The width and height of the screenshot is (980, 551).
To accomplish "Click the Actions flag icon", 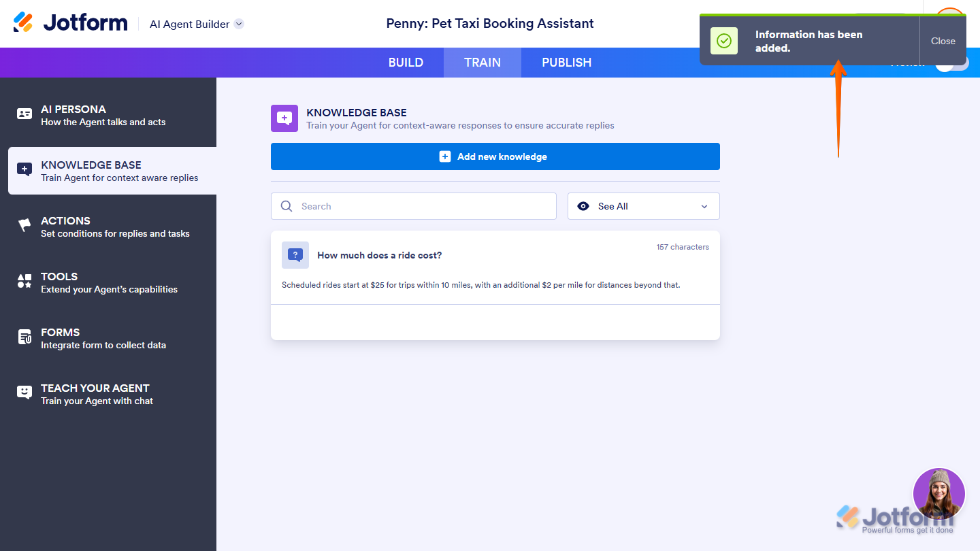I will [24, 226].
